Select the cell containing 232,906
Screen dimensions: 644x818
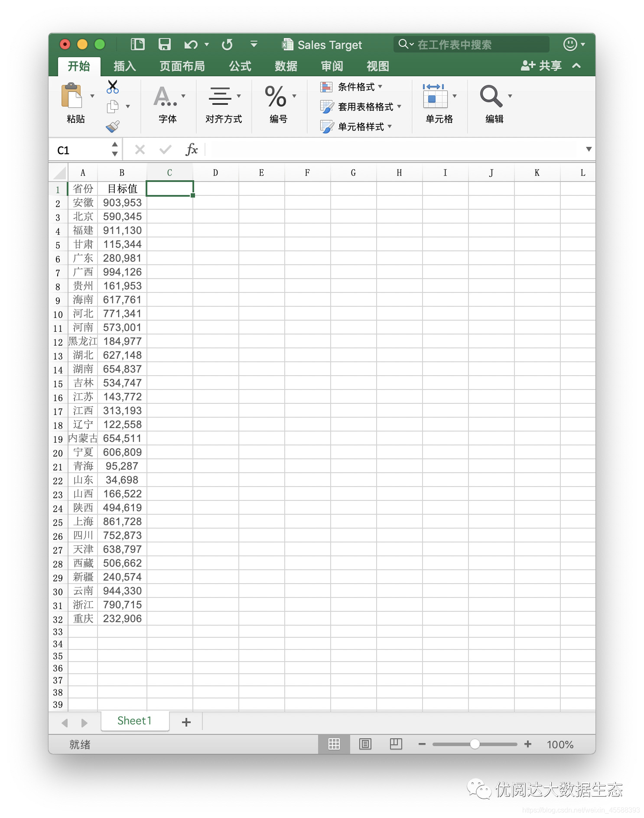tap(122, 618)
